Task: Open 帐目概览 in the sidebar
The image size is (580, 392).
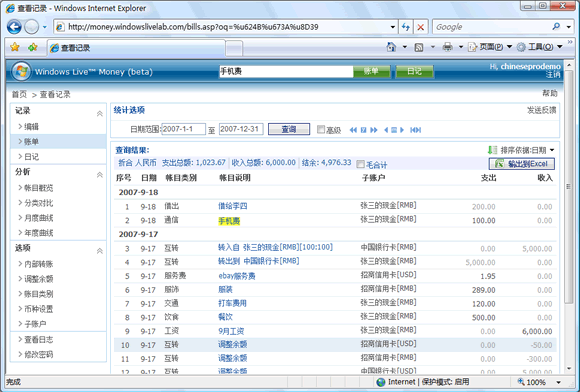Action: point(38,188)
